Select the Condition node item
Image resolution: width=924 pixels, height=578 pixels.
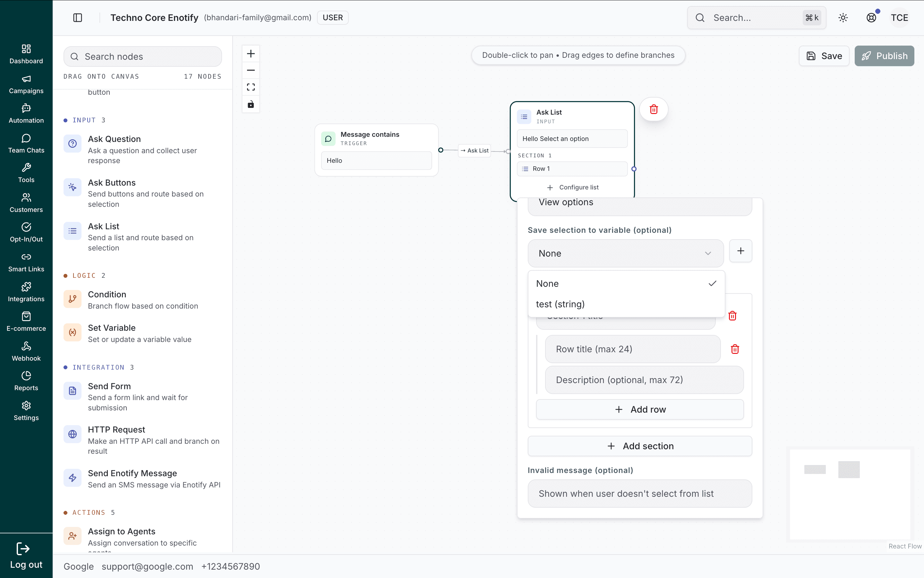(143, 300)
